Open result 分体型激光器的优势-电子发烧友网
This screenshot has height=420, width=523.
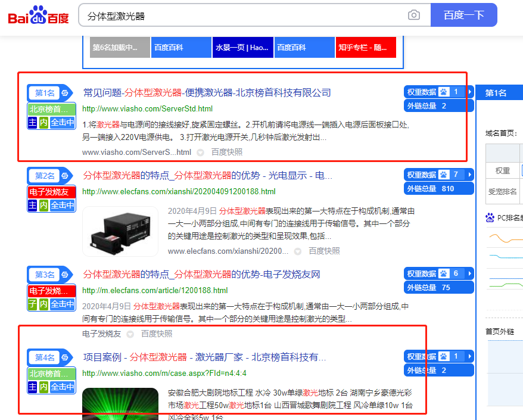201,275
